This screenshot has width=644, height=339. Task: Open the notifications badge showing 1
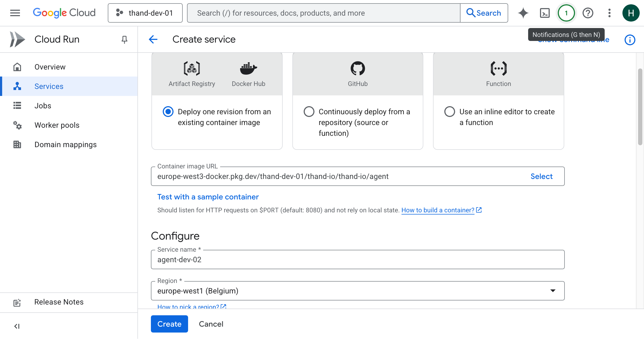click(566, 13)
